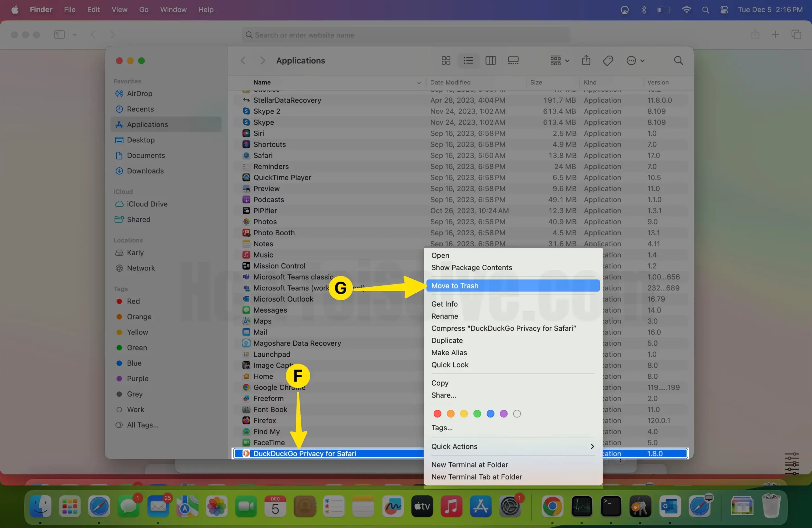Open Network location in sidebar
The width and height of the screenshot is (812, 528).
166,268
